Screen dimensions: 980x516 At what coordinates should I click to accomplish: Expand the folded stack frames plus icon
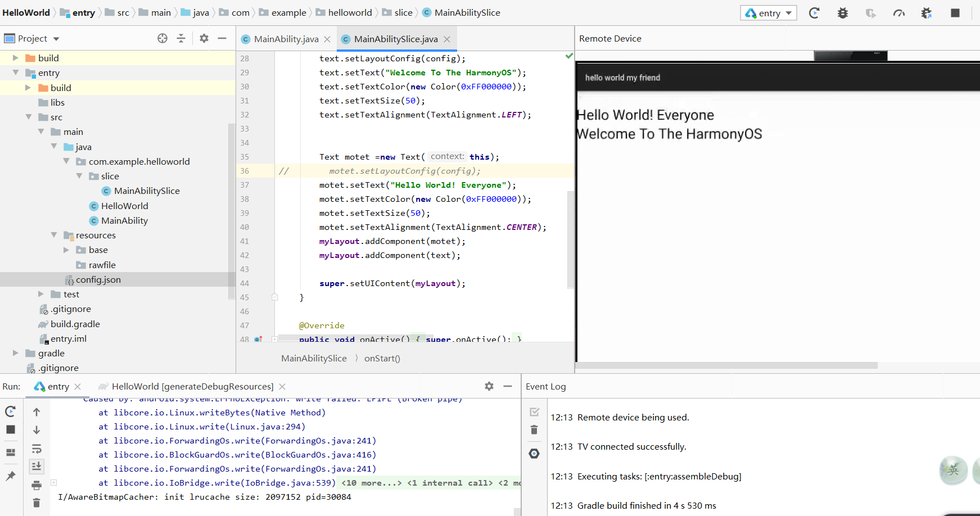click(54, 482)
